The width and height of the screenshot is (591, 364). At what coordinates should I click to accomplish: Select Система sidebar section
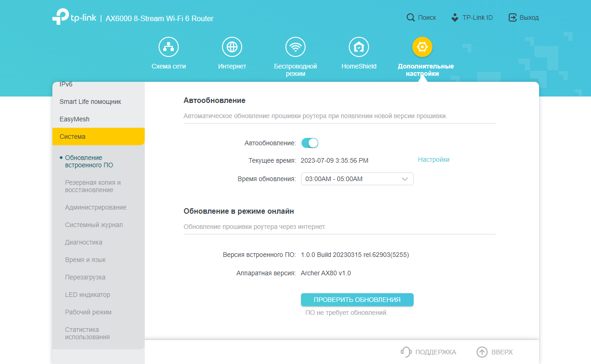(x=98, y=136)
